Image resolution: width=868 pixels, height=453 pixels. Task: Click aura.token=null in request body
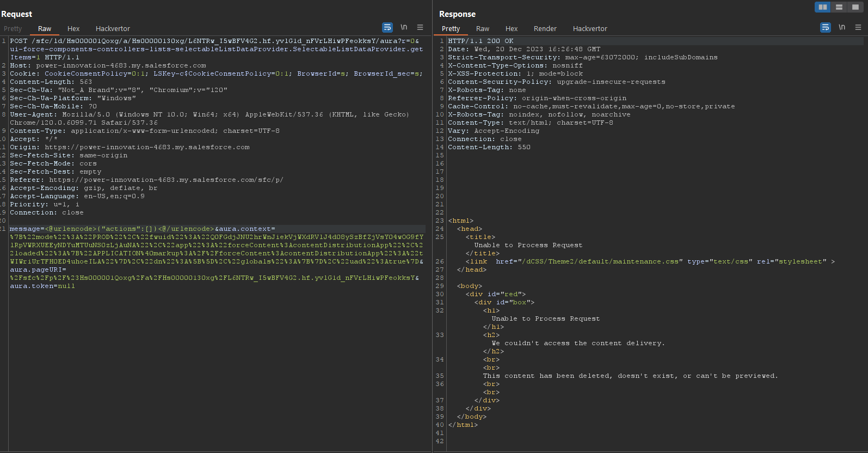tap(42, 286)
